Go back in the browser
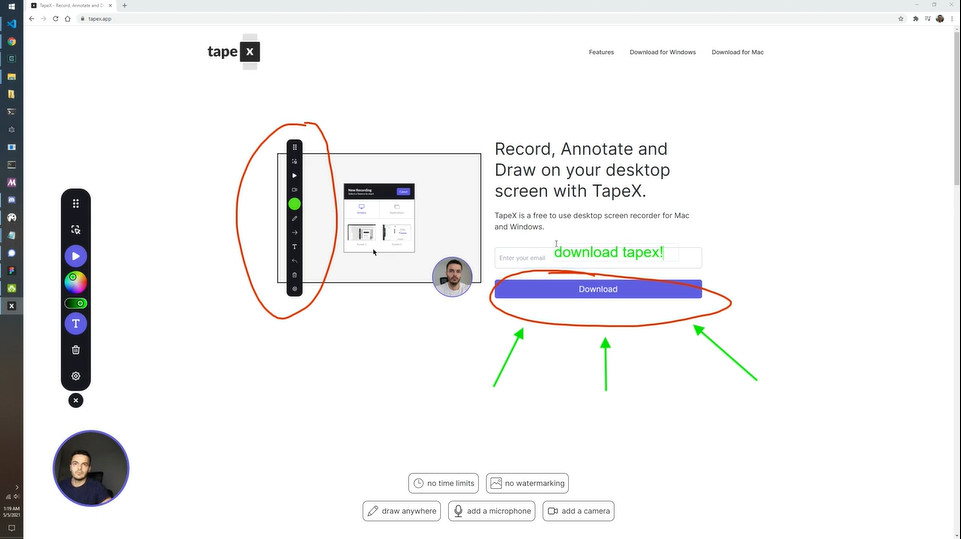This screenshot has height=539, width=961. (x=32, y=18)
